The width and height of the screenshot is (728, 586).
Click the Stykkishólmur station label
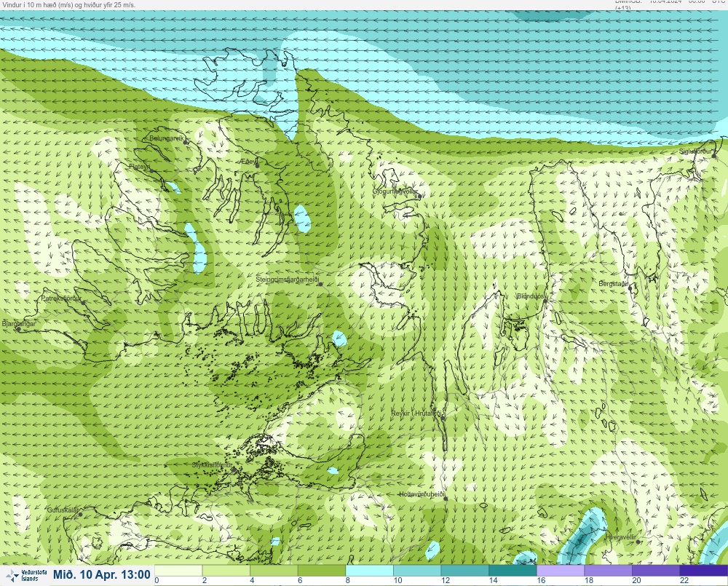click(212, 465)
